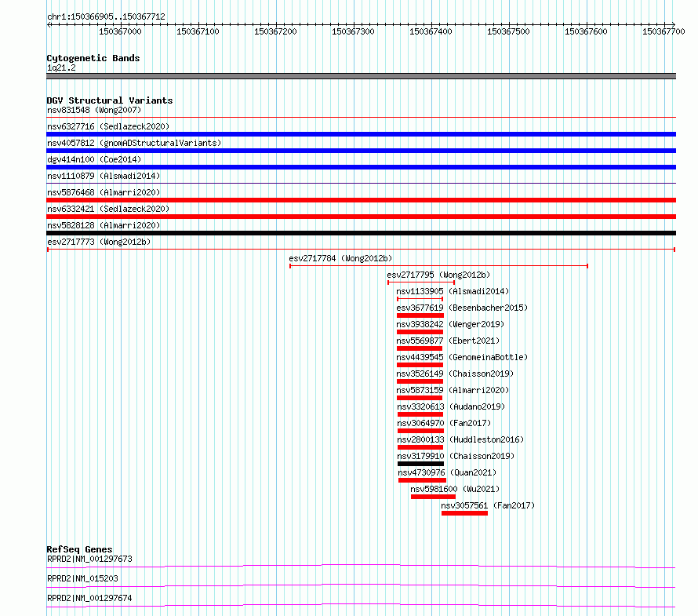This screenshot has height=616, width=698.
Task: Click the 150367100 ruler position
Action: [x=198, y=31]
